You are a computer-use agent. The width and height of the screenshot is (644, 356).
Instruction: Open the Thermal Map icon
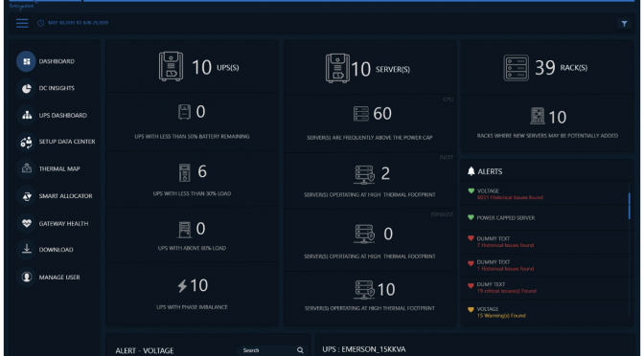26,168
